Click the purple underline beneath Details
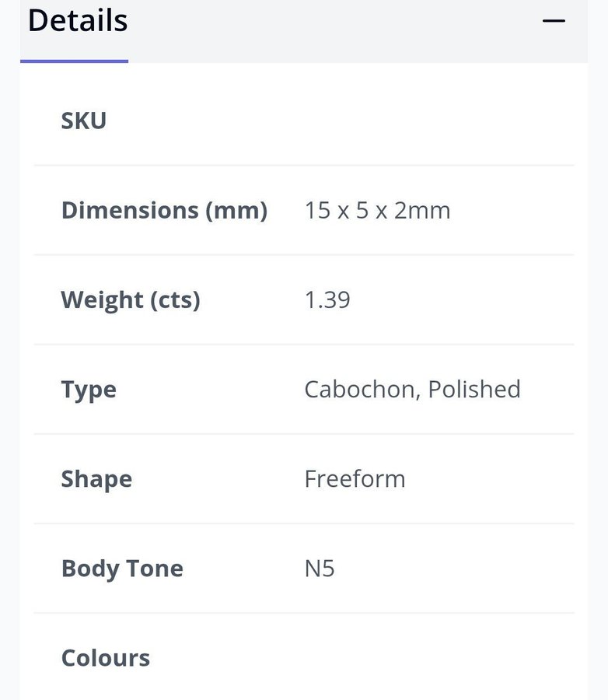This screenshot has width=608, height=700. pos(75,61)
